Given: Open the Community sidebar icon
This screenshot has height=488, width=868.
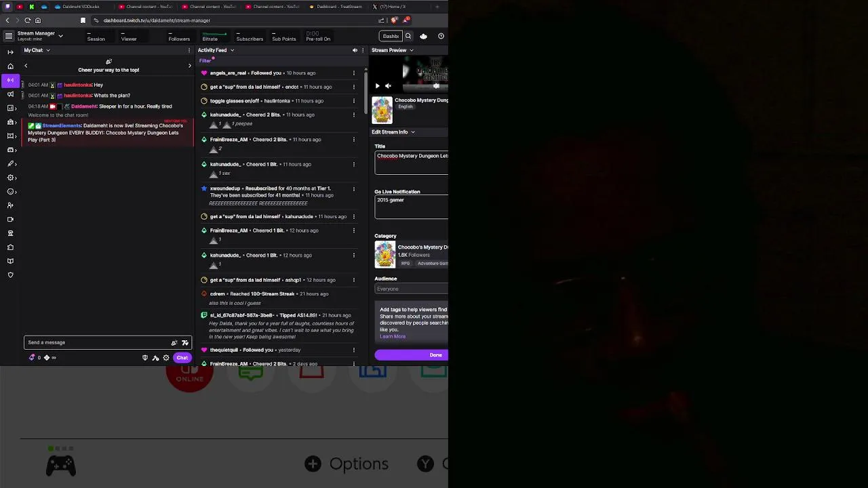Looking at the screenshot, I should tap(10, 122).
